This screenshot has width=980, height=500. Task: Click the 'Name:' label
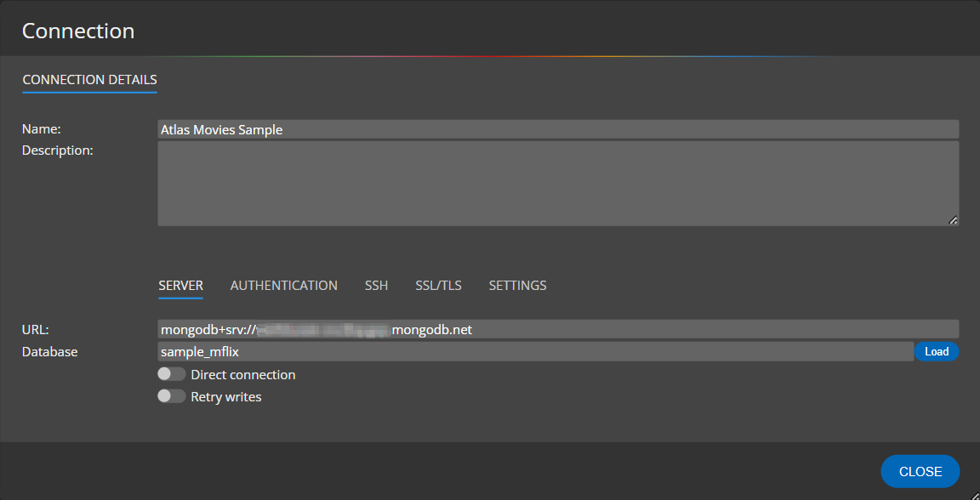[41, 128]
